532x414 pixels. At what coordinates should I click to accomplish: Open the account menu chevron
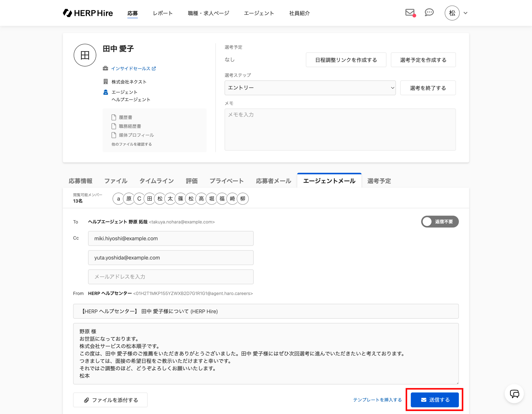point(465,13)
